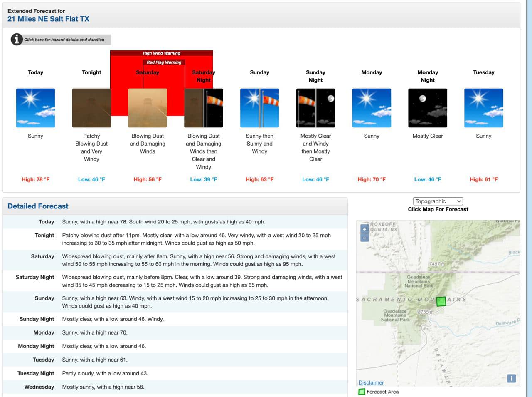Open the Topographic map type dropdown
Image resolution: width=532 pixels, height=397 pixels.
438,201
